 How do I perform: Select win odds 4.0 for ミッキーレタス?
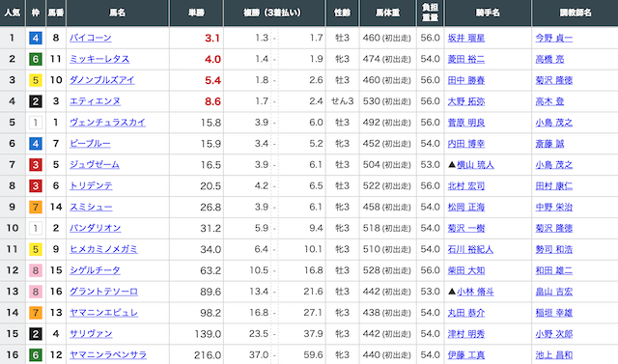(x=212, y=60)
